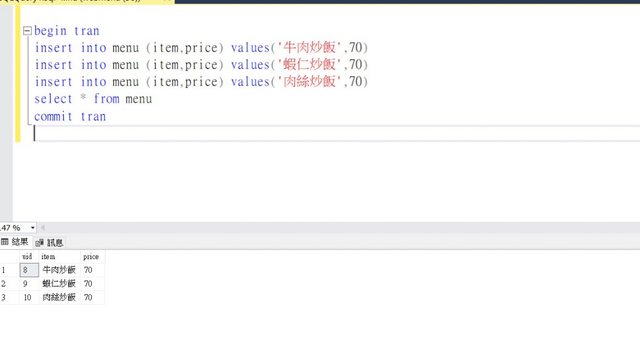Select cell with uid value 10
The image size is (640, 364).
(29, 298)
